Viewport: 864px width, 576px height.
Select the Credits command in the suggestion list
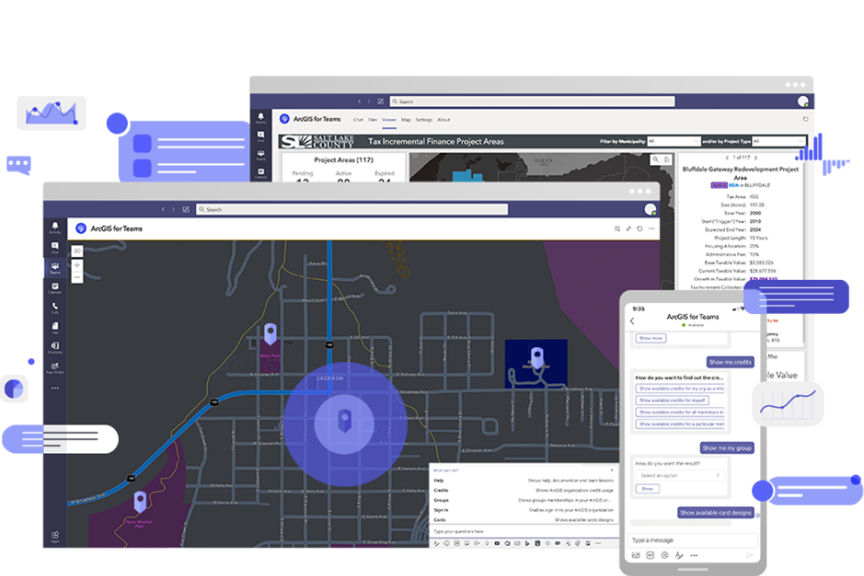[439, 491]
